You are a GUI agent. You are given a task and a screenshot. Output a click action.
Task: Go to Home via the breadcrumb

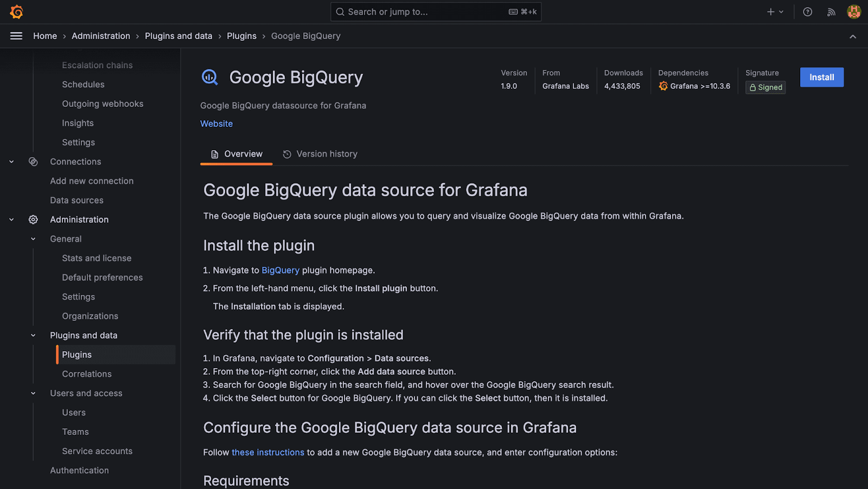click(x=45, y=36)
